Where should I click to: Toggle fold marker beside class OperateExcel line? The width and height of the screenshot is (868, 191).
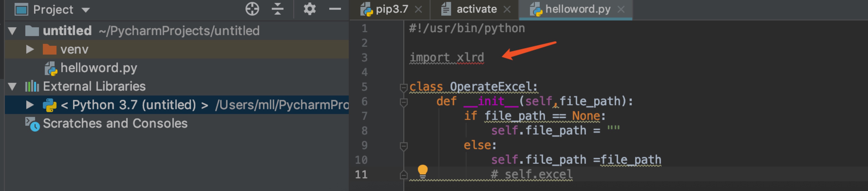point(403,88)
